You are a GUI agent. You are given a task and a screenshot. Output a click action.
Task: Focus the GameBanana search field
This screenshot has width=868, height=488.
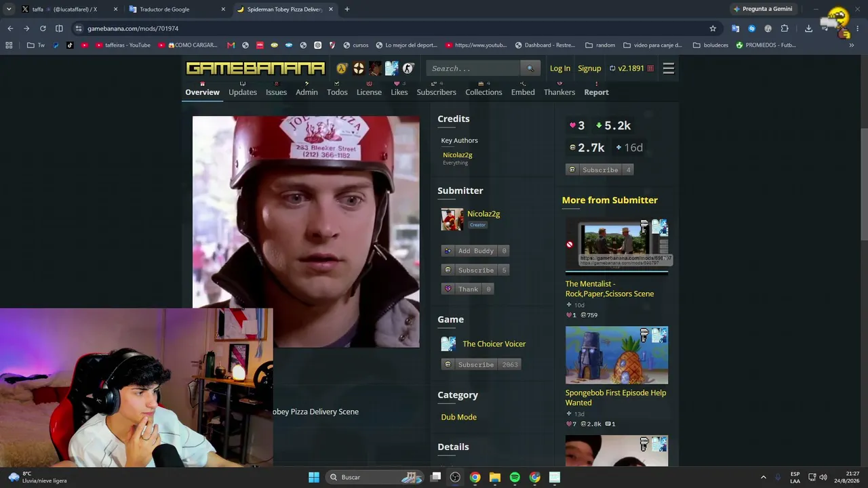pos(474,68)
